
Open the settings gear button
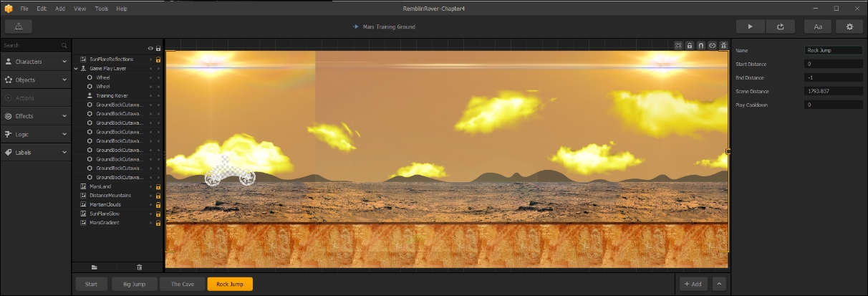[849, 27]
